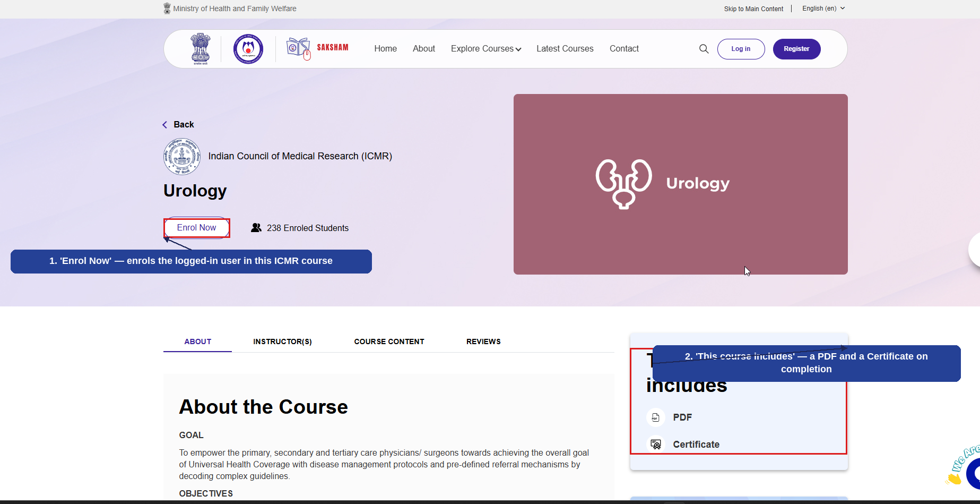Click the Back chevron arrow icon
This screenshot has height=504, width=980.
(164, 125)
